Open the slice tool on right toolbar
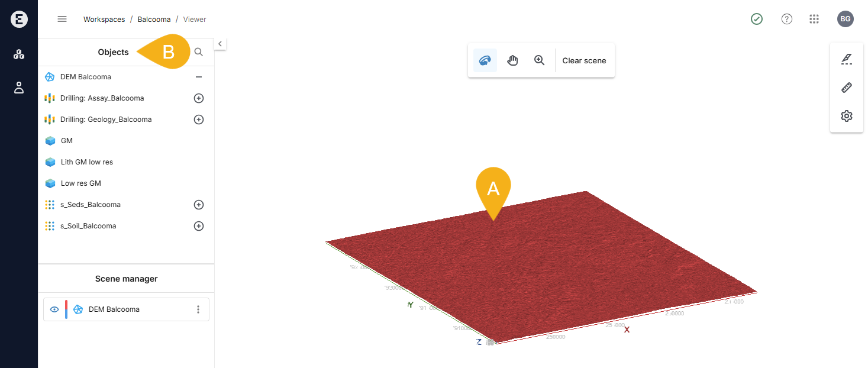The image size is (868, 368). tap(846, 59)
